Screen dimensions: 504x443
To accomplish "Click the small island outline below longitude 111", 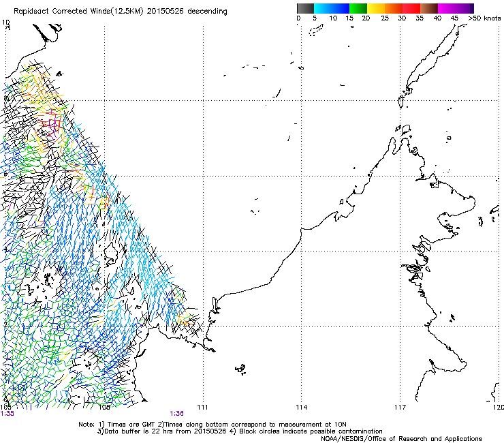I will click(x=240, y=369).
